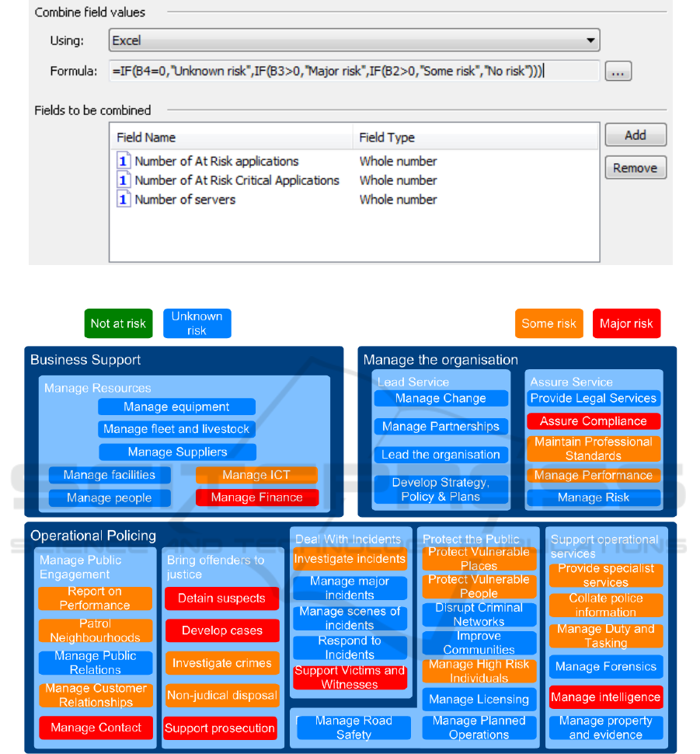Screen dimensions: 700x754
Task: Open the Using dropdown showing Excel
Action: pos(353,40)
